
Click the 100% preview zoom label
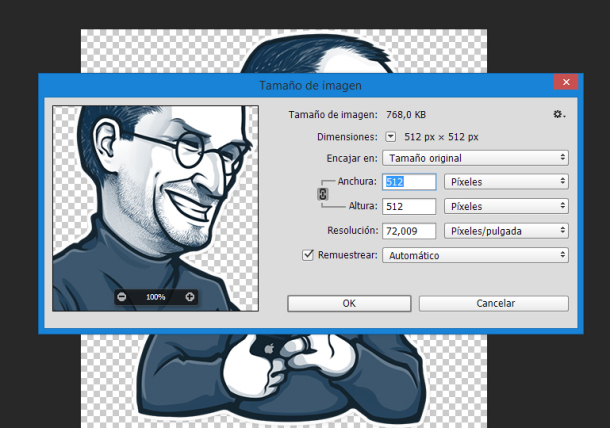(156, 297)
